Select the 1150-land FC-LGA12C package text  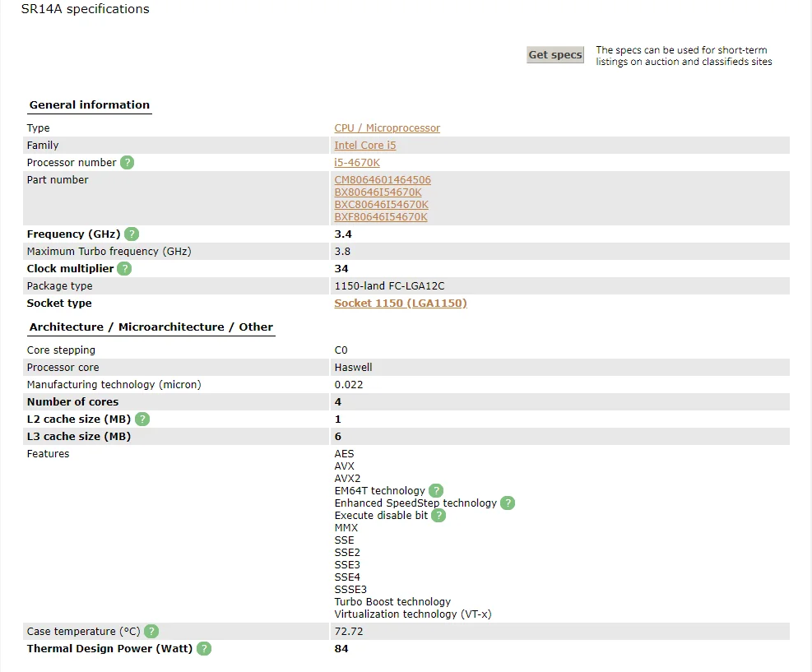pyautogui.click(x=389, y=285)
